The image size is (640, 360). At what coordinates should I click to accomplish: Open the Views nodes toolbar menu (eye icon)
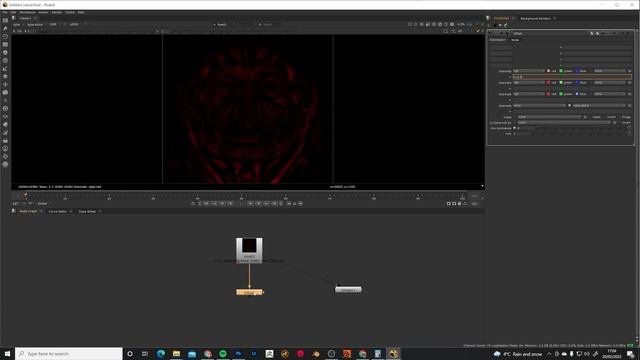(5, 116)
